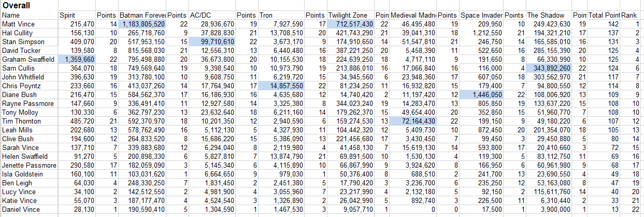Select the Twilight Zone column header
This screenshot has width=644, height=217.
click(351, 16)
